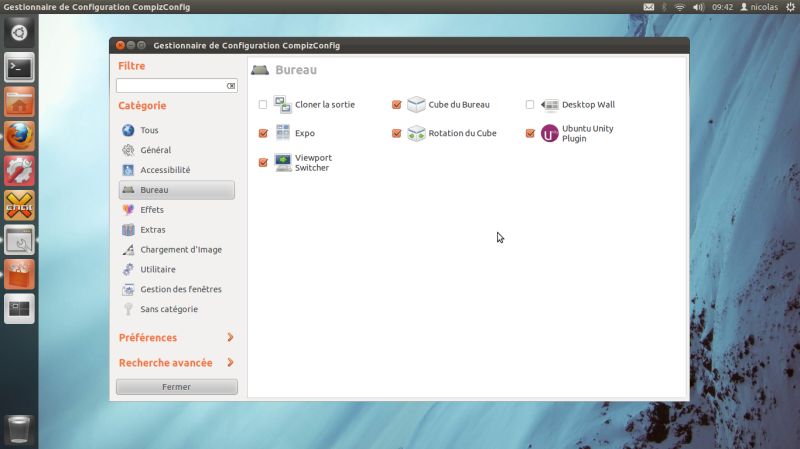This screenshot has height=449, width=800.
Task: Open the Trash icon in the dock
Action: [19, 429]
